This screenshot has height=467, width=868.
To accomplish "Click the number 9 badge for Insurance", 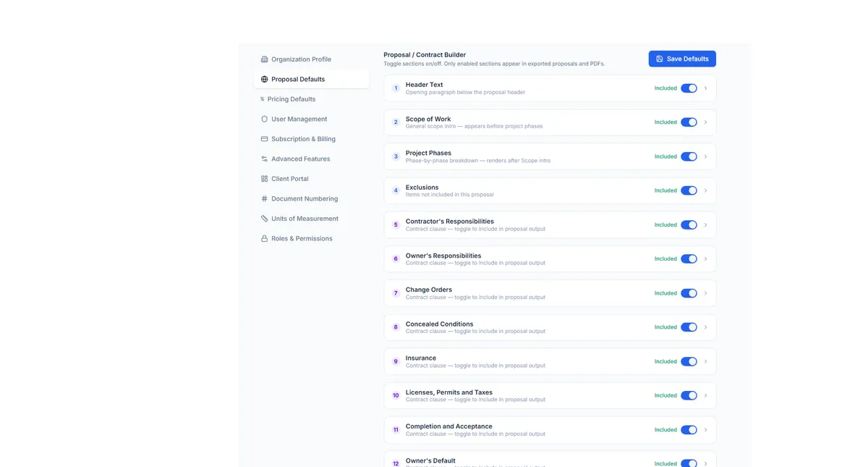I will (396, 361).
